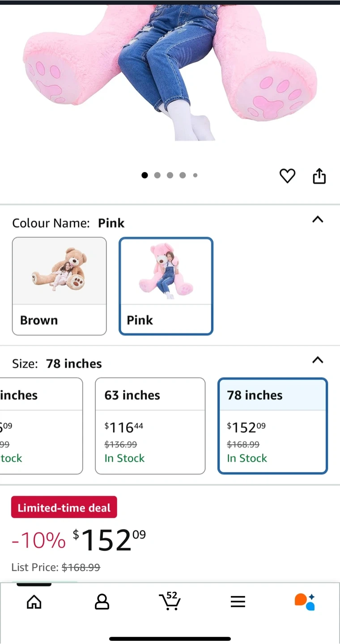Tap the share icon
340x644 pixels.
(319, 176)
